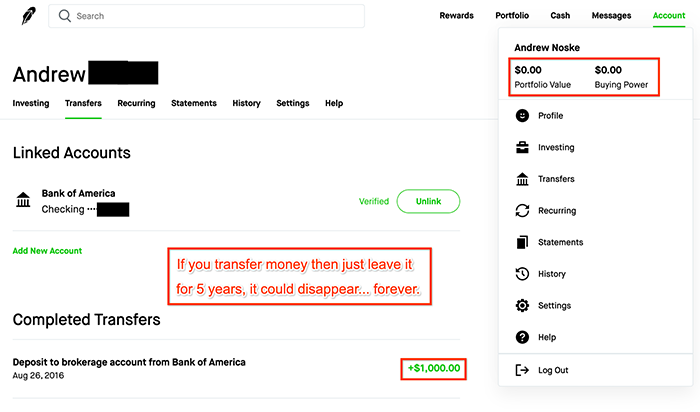Screen dimensions: 700x412
Task: Click the Log Out arrow icon
Action: (522, 370)
